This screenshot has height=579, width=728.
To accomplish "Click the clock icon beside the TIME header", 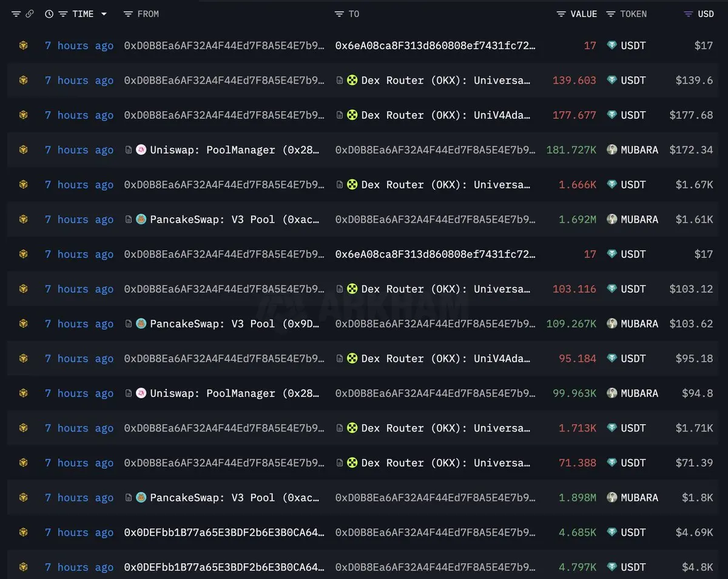I will click(49, 14).
